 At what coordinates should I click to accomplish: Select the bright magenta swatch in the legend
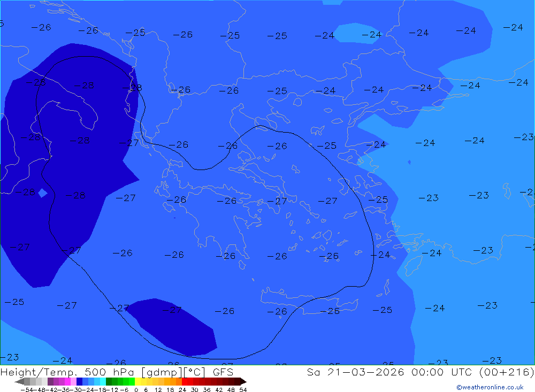(x=67, y=381)
